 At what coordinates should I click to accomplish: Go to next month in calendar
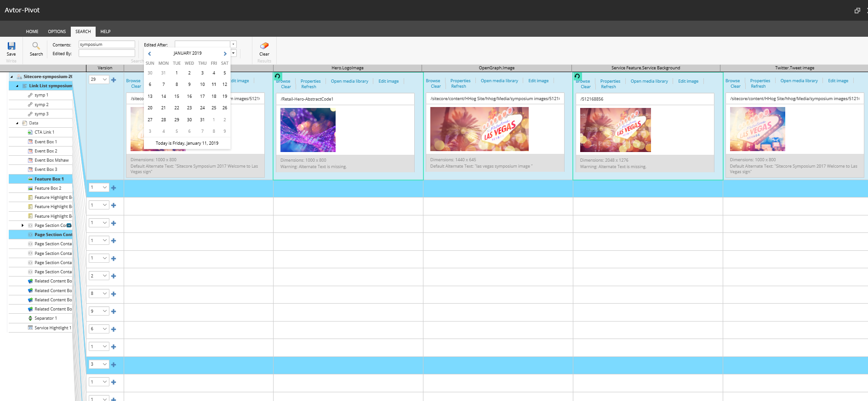tap(225, 54)
